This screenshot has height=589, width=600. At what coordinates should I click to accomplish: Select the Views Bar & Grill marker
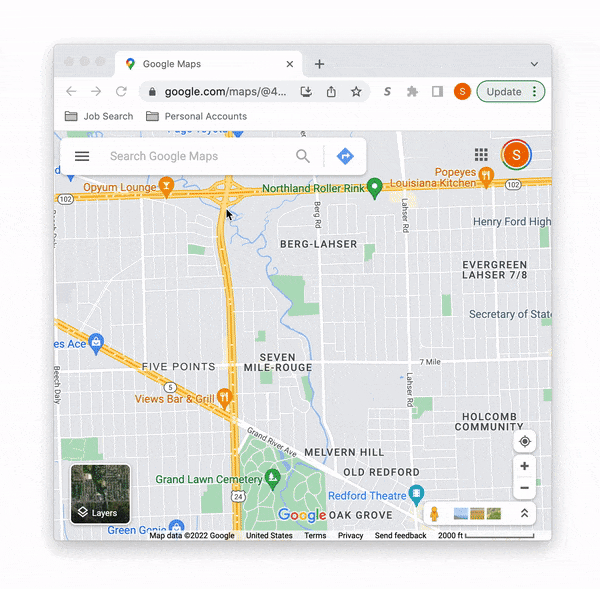point(225,397)
